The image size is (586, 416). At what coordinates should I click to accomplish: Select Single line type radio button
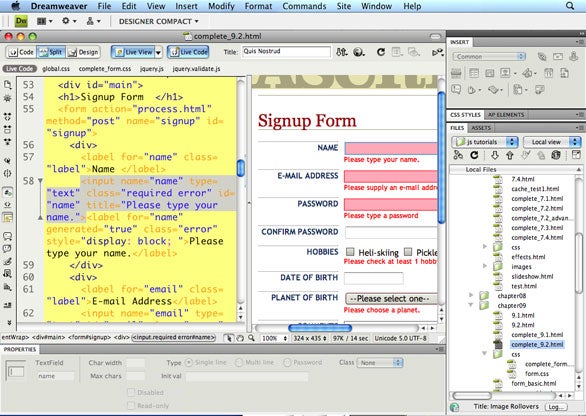[189, 362]
